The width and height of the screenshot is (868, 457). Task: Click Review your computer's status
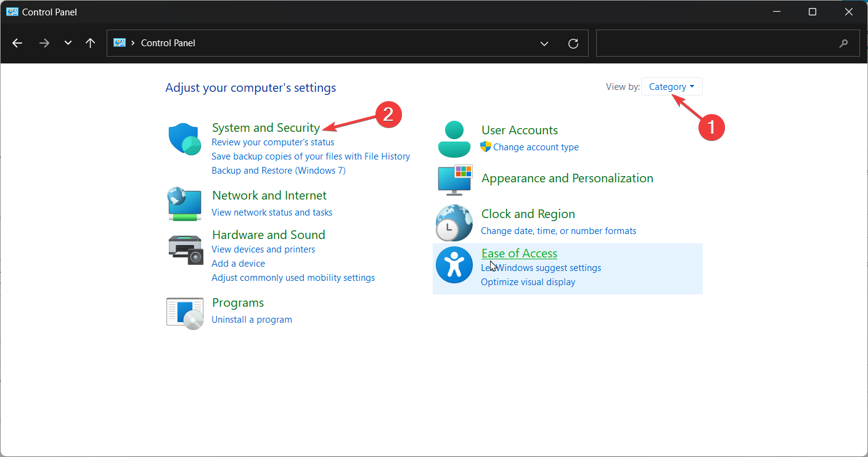[272, 142]
